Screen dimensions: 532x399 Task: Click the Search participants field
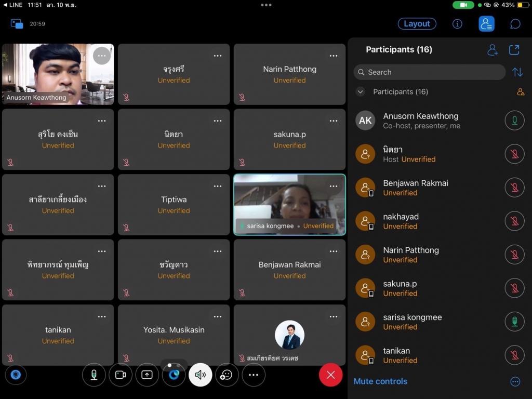[430, 72]
